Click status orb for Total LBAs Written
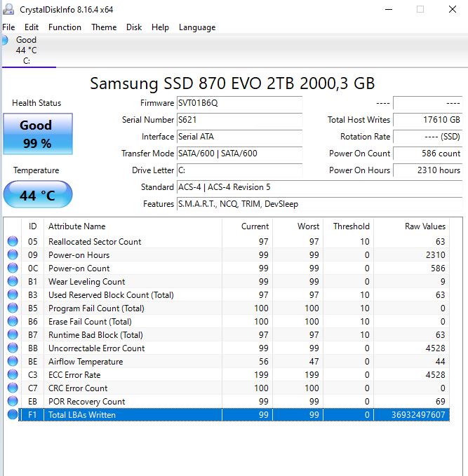This screenshot has width=468, height=476. pos(13,415)
